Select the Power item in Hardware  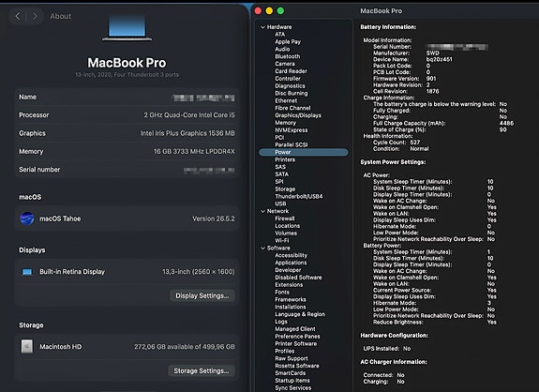pyautogui.click(x=304, y=152)
